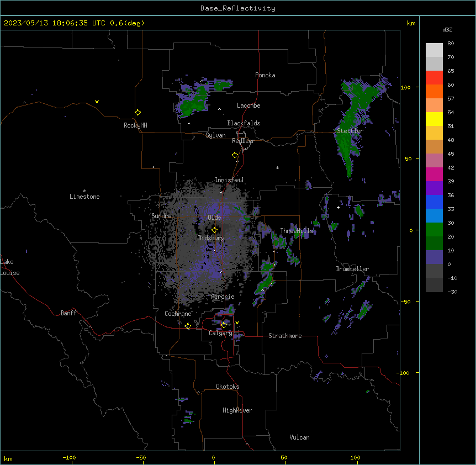Click the Blackfalds city label
476x465 pixels.
coord(244,123)
